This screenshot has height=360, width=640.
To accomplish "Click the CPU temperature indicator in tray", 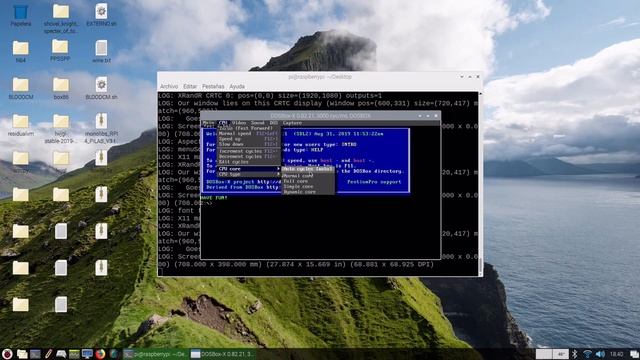I will (561, 354).
